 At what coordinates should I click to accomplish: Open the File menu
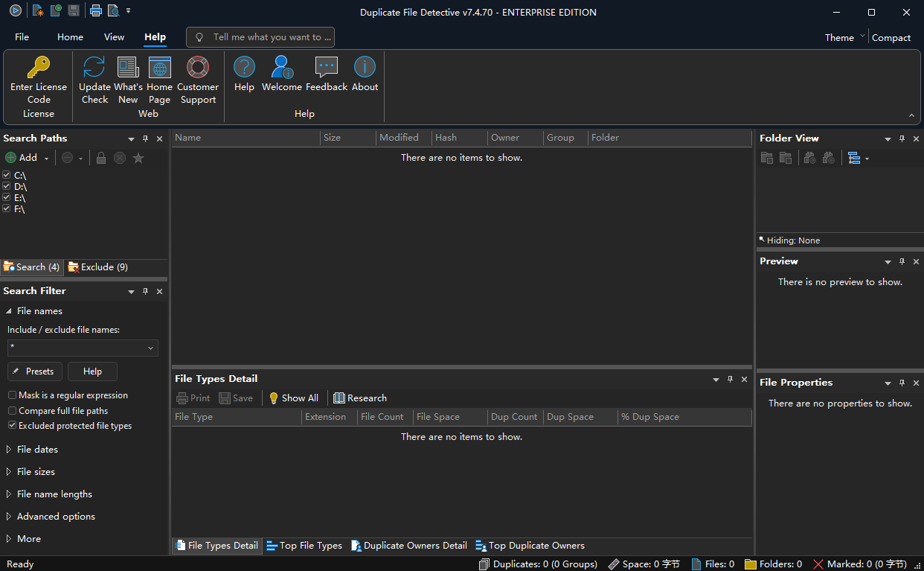(x=22, y=37)
